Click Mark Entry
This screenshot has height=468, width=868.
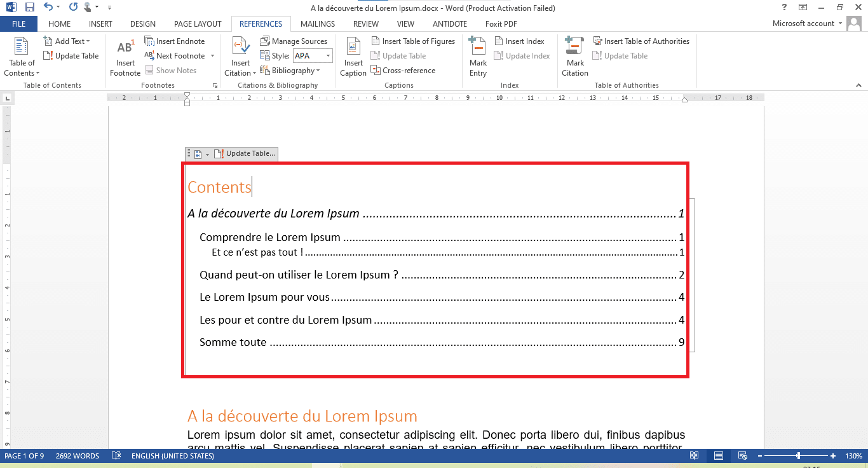(478, 57)
